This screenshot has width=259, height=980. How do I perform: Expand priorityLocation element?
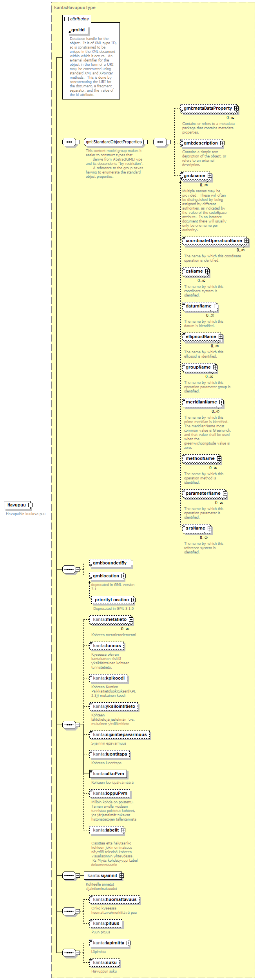[133, 600]
